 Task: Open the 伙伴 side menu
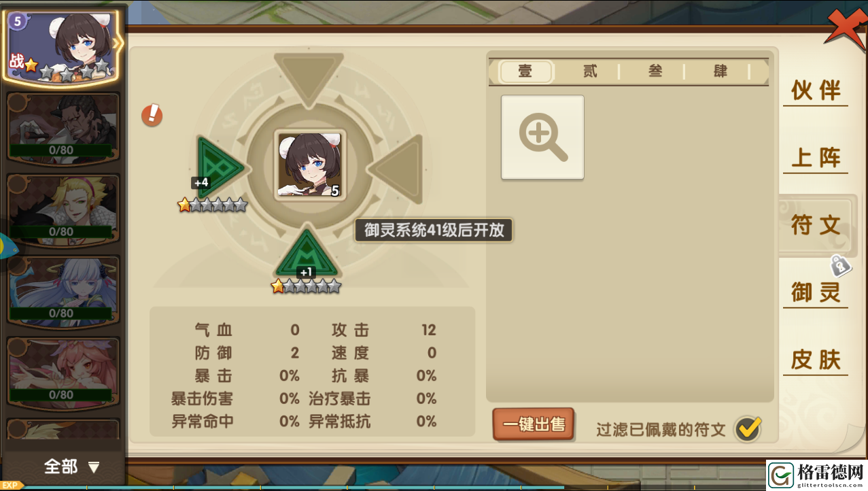816,90
